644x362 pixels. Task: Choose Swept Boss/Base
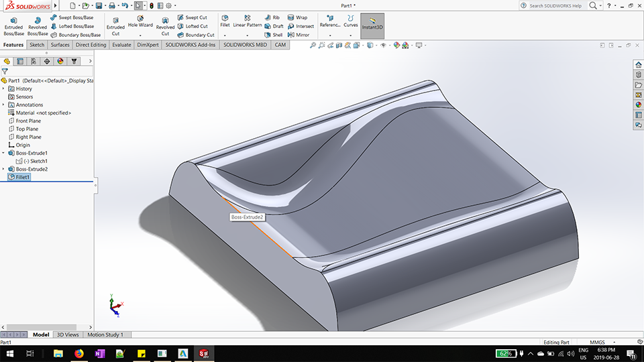tap(72, 17)
